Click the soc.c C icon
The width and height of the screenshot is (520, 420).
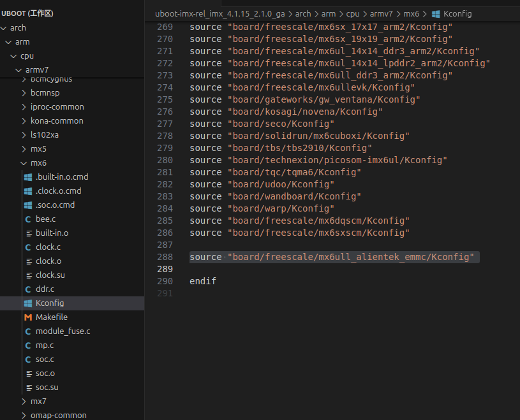[28, 359]
